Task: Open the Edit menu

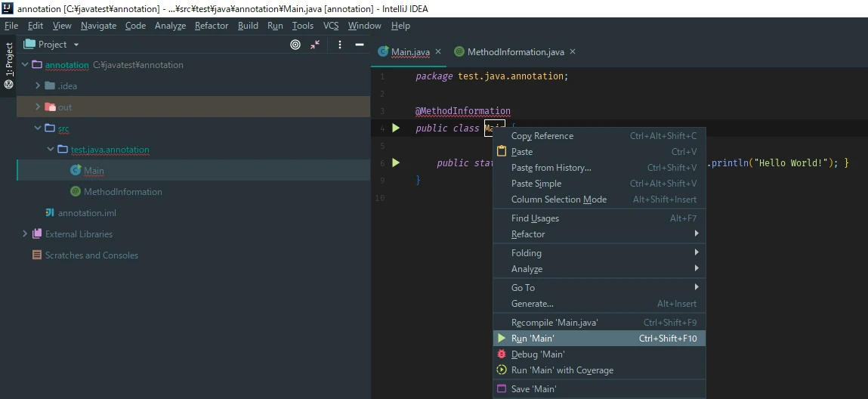Action: click(x=36, y=26)
